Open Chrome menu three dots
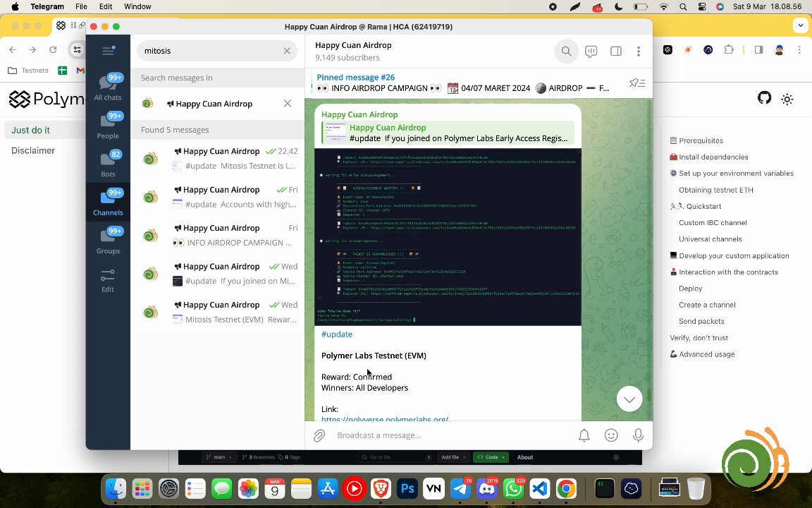Viewport: 812px width, 508px height. click(799, 50)
